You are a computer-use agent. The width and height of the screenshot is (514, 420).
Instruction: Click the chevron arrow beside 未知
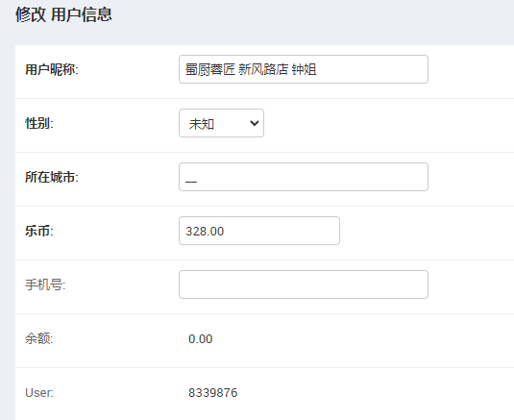[x=255, y=123]
